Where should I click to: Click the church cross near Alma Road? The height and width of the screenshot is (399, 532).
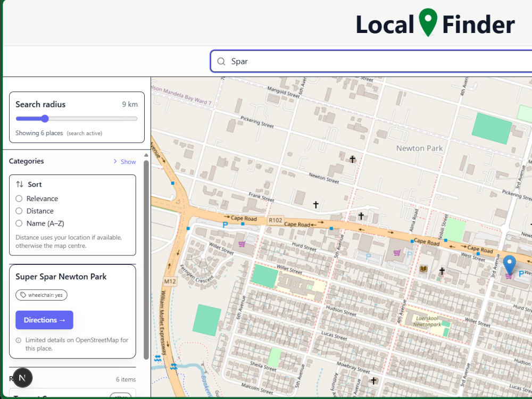(361, 216)
